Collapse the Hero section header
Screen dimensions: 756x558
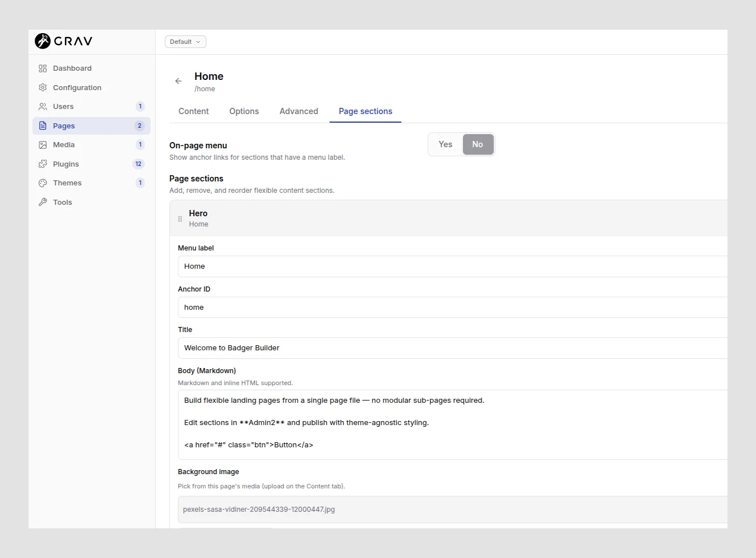(449, 218)
